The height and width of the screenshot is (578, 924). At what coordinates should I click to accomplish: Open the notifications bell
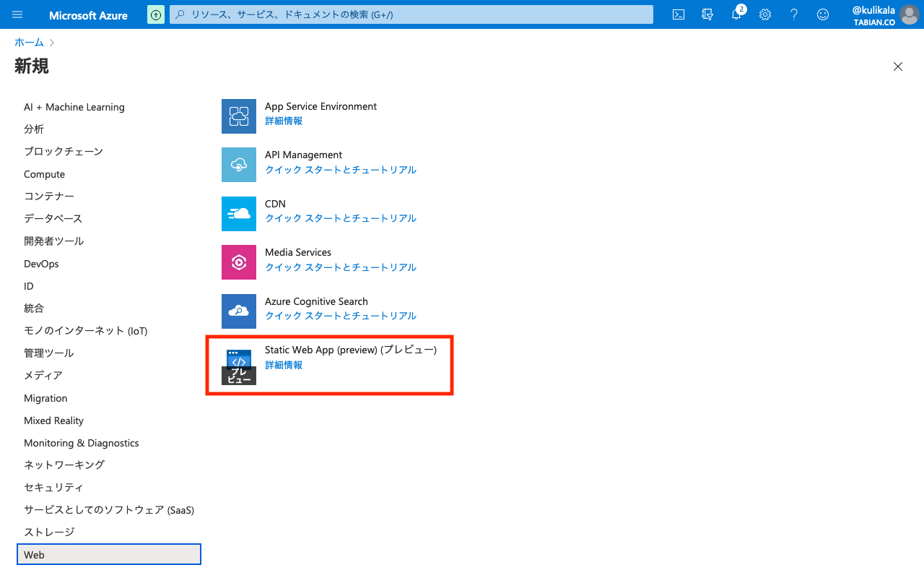(736, 14)
